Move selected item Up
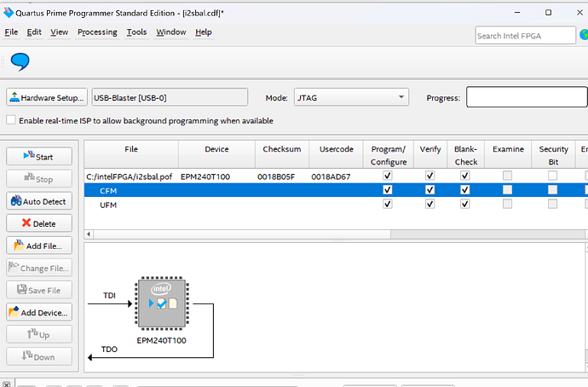The height and width of the screenshot is (387, 588). 39,334
